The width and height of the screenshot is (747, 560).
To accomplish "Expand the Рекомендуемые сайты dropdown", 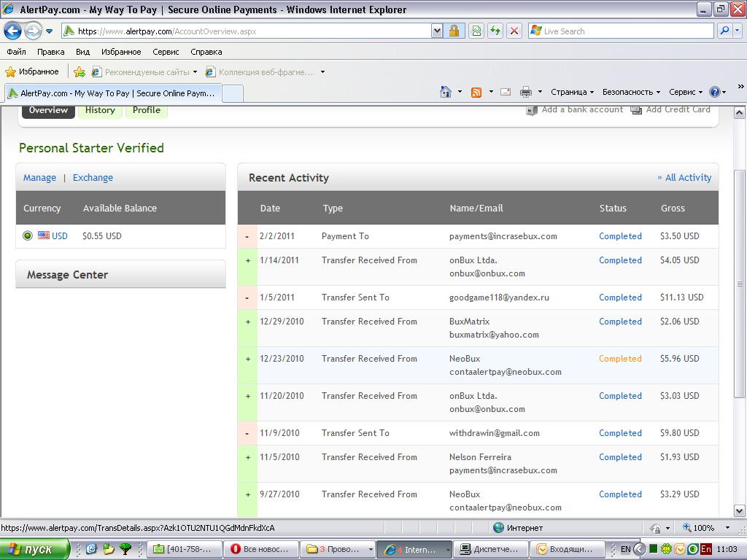I will click(x=195, y=72).
